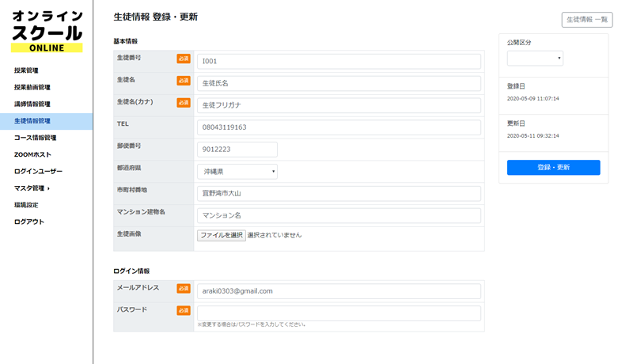
Task: Open ログインユーザー in the sidebar
Action: [x=38, y=171]
